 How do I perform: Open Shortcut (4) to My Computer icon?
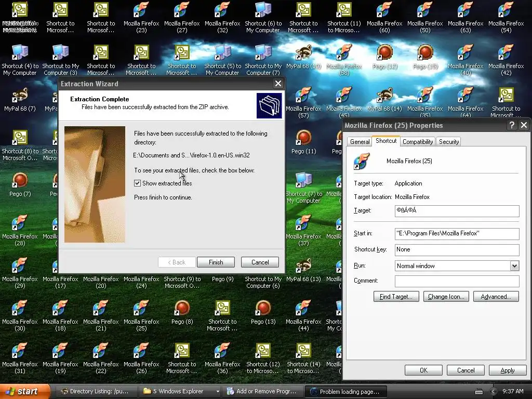20,60
